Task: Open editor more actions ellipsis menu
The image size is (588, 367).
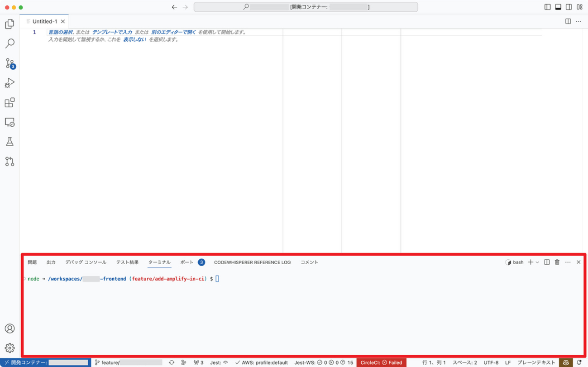Action: click(578, 21)
